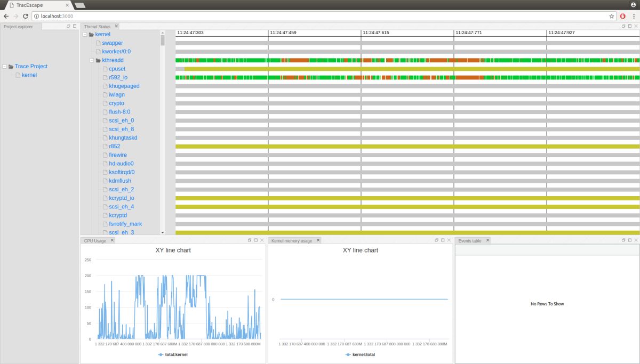Open the red Opera extension icon
This screenshot has height=364, width=640.
(x=622, y=16)
